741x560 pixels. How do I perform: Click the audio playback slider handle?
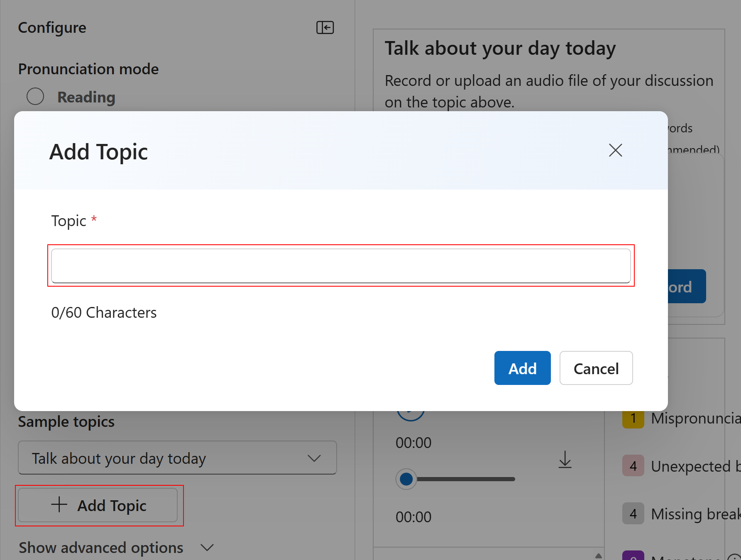click(x=406, y=479)
